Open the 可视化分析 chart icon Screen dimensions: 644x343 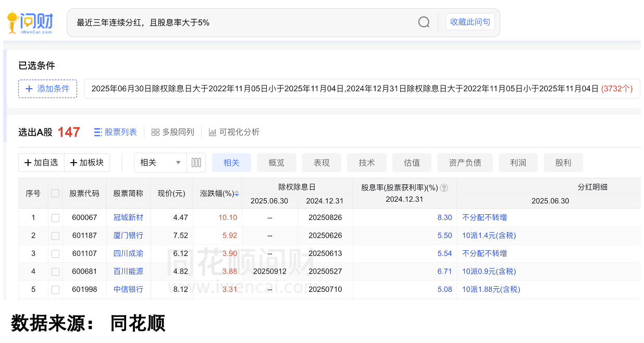point(213,132)
